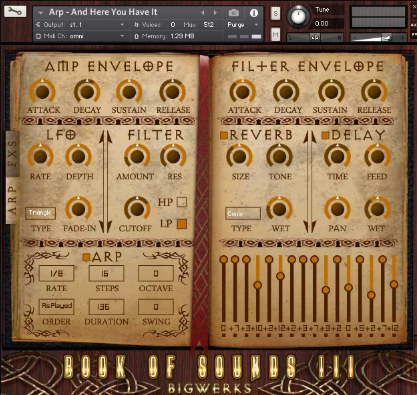Click the Max voices 512 value

click(208, 25)
